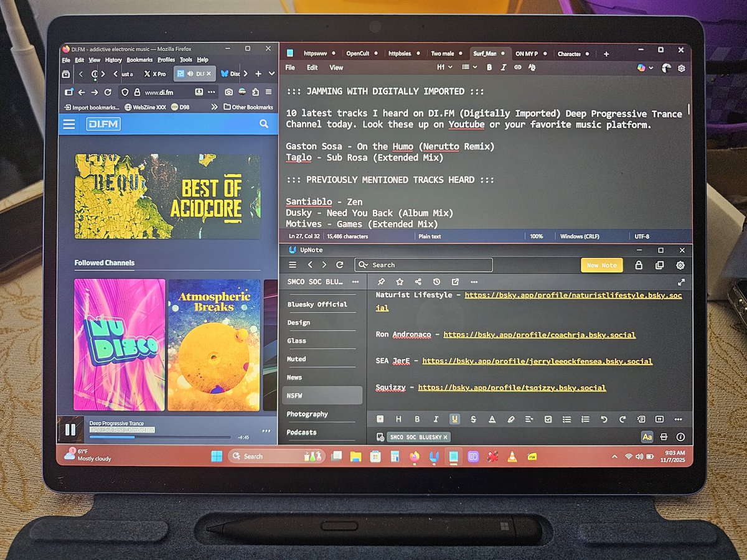Open the Squizzy bsky profile link
This screenshot has height=560, width=747.
(512, 388)
